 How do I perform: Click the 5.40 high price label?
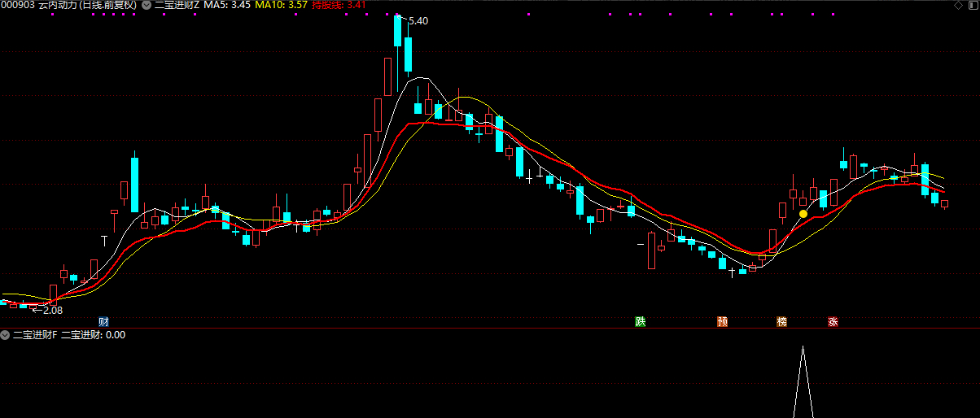[x=418, y=20]
